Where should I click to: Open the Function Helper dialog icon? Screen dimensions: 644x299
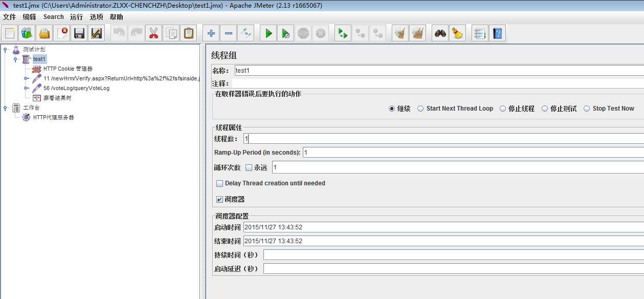480,34
